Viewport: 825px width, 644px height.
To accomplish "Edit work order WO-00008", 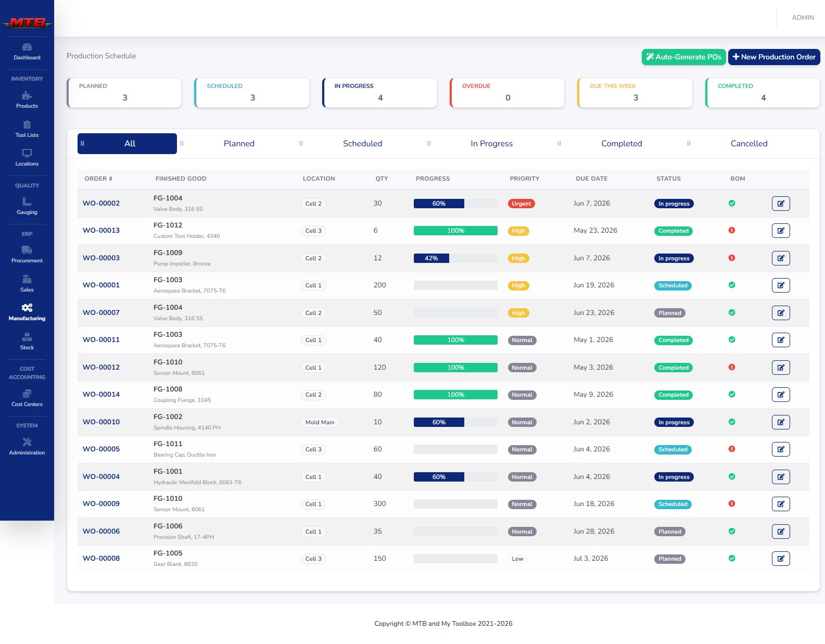I will point(781,559).
